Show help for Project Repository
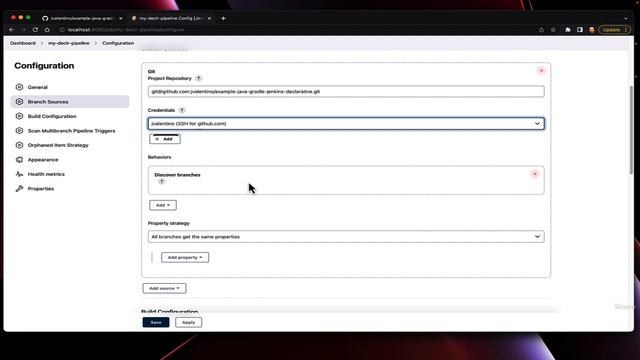Image resolution: width=640 pixels, height=360 pixels. 198,78
